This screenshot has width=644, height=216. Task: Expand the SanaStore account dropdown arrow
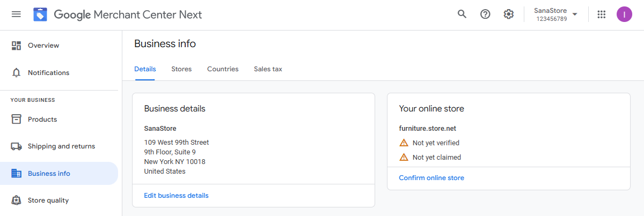pyautogui.click(x=575, y=14)
